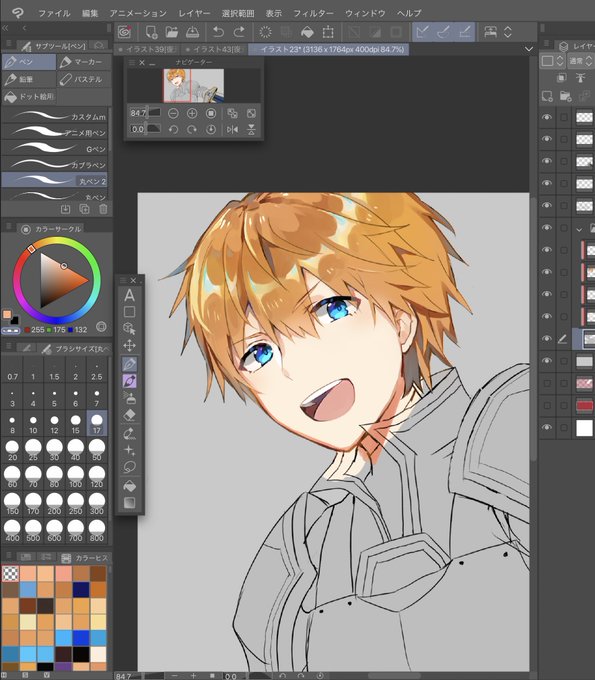This screenshot has height=680, width=595.
Task: Select the purple-highlighted brush tool icon
Action: 129,381
